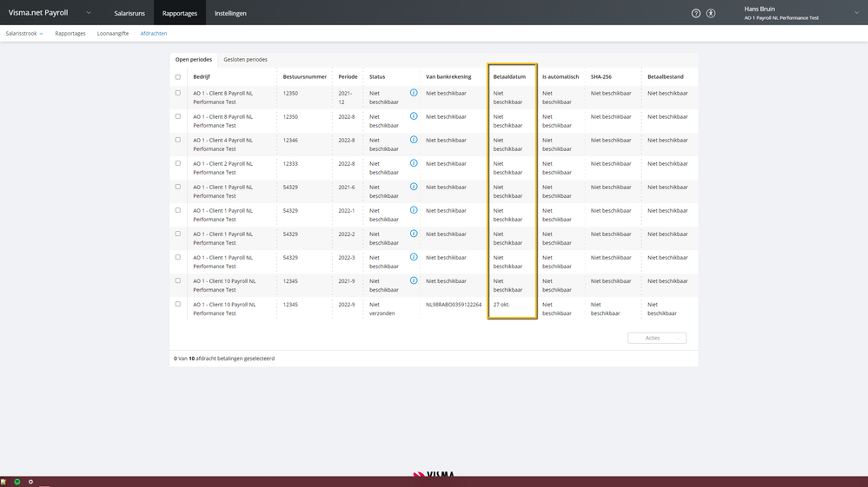Viewport: 868px width, 487px height.
Task: Tick checkbox for Client 8 period 2022-8
Action: click(178, 116)
